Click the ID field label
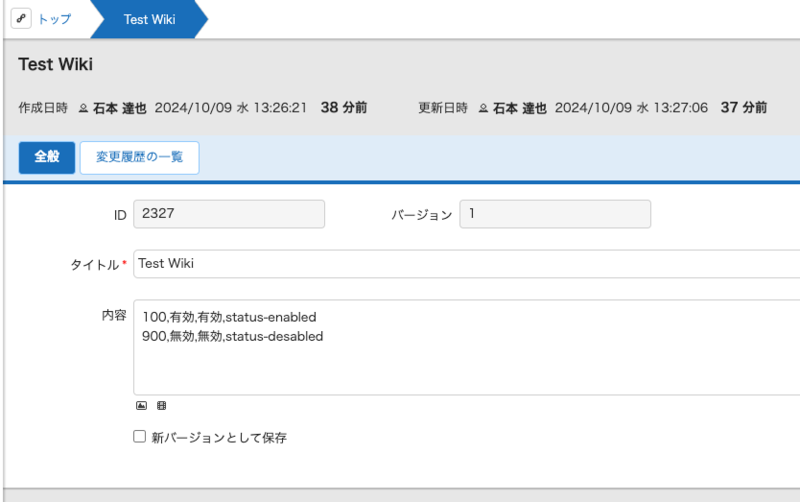The image size is (800, 502). coord(120,215)
